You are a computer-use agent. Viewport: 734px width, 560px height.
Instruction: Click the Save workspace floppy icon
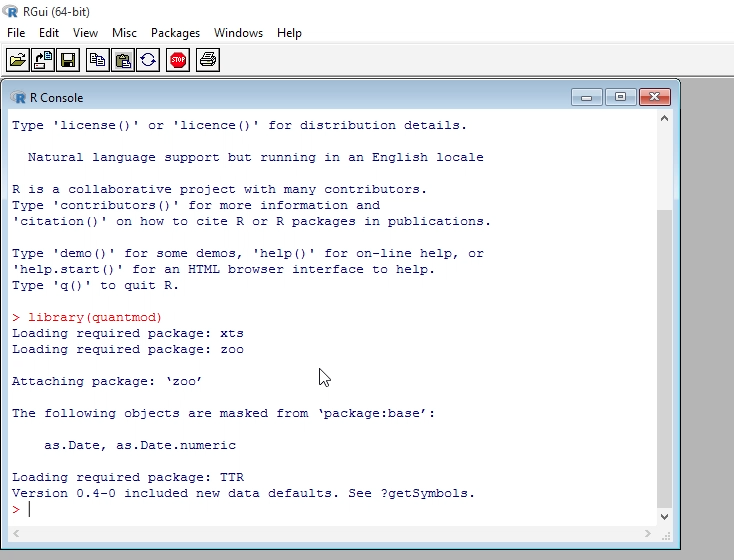pos(68,60)
